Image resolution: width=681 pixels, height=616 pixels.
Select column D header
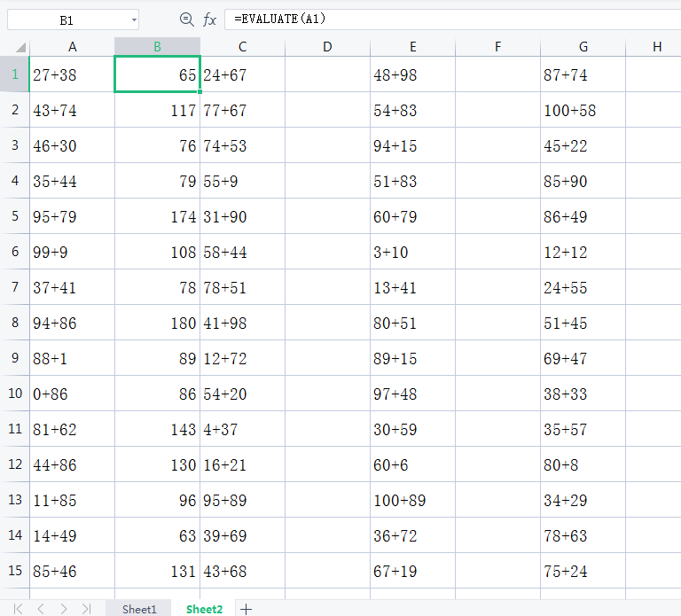click(x=327, y=47)
